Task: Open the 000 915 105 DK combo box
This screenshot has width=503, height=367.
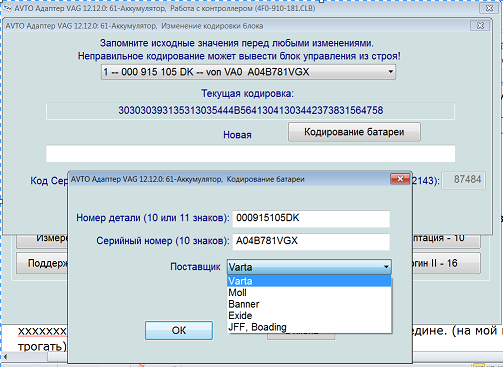Action: pyautogui.click(x=248, y=72)
